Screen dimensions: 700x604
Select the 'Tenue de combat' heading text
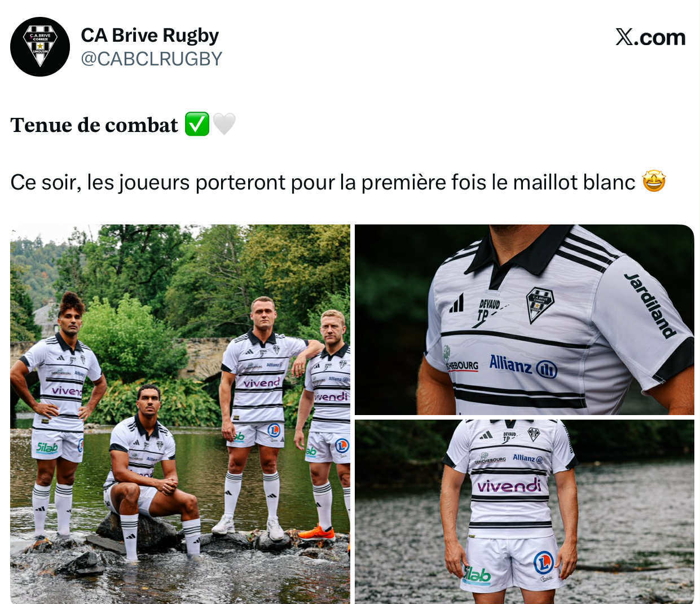point(94,125)
